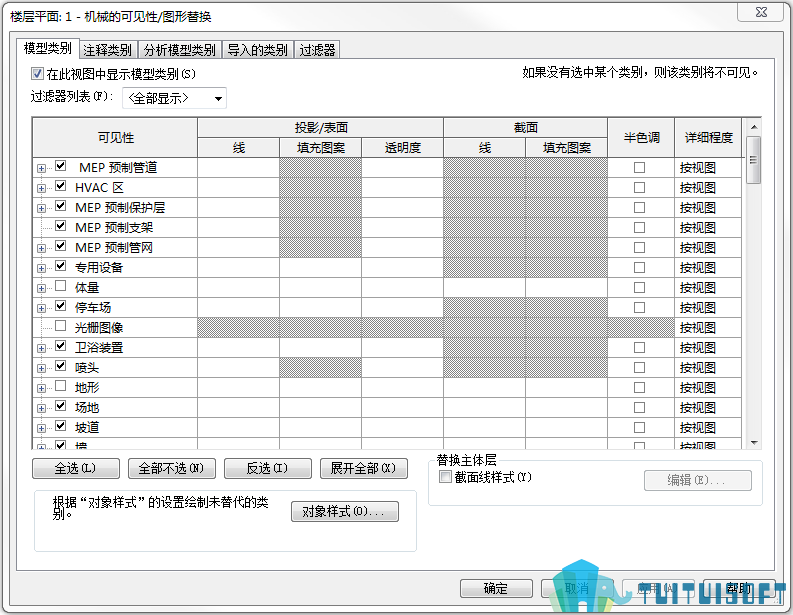Expand the 卫浴装置 category
Viewport: 793px width, 615px height.
41,348
